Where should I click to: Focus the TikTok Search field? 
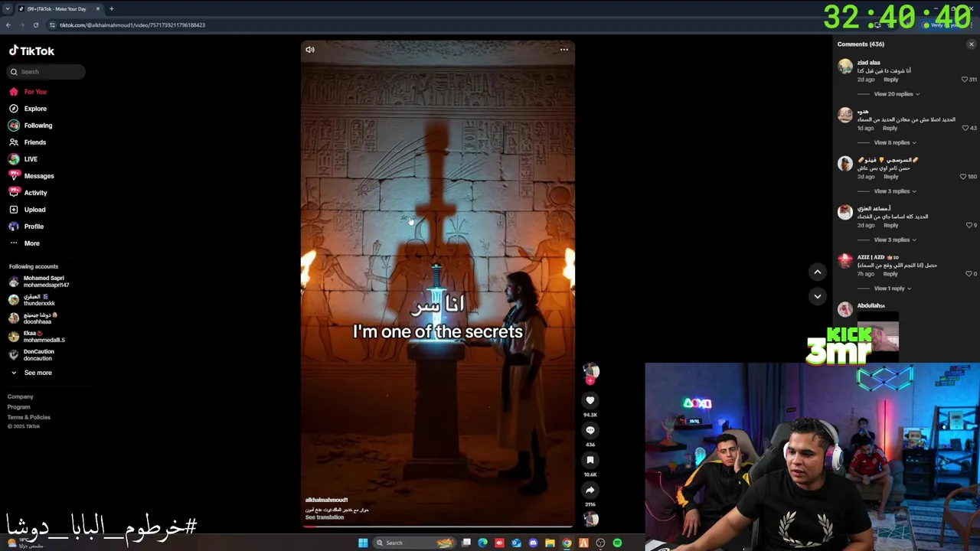[47, 72]
